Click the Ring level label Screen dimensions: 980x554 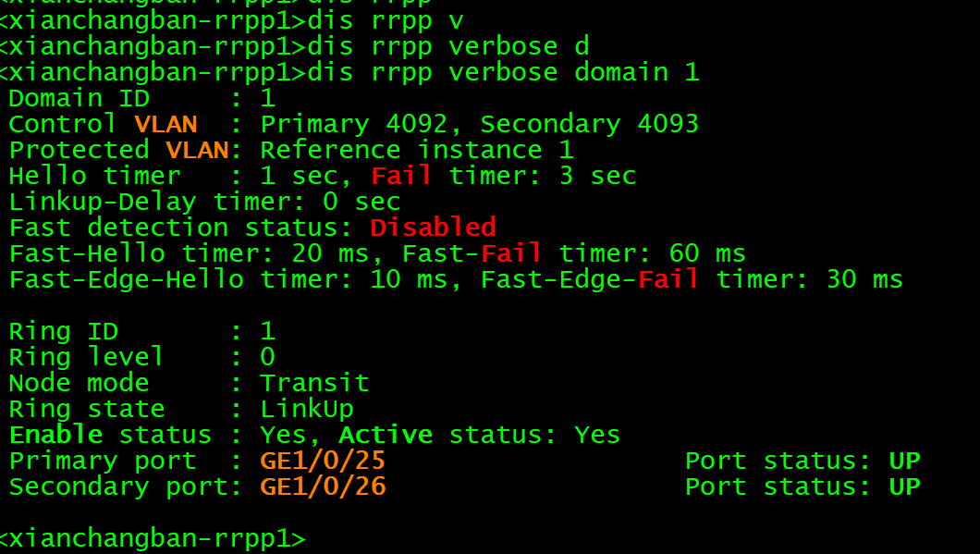[x=86, y=357]
